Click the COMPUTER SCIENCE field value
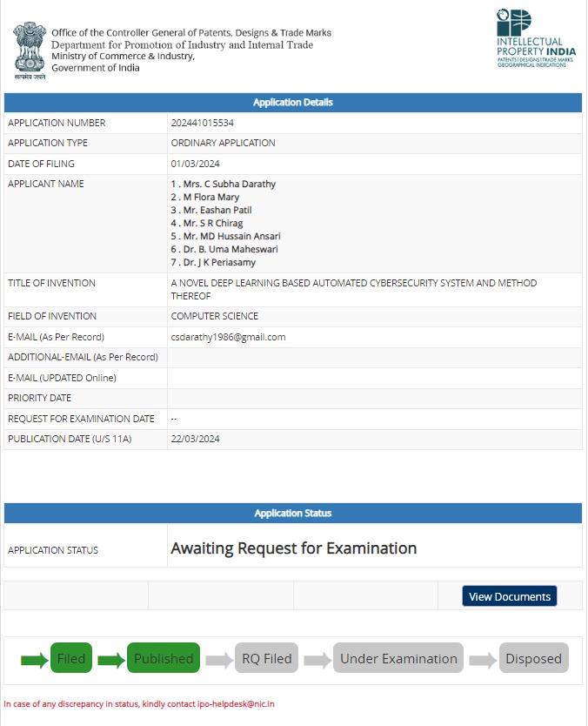 [x=215, y=316]
